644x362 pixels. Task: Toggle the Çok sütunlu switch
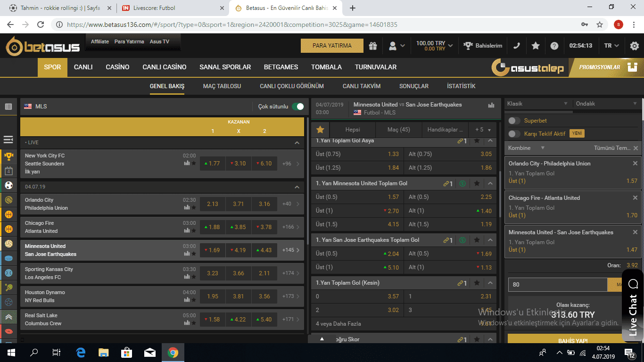pos(298,107)
